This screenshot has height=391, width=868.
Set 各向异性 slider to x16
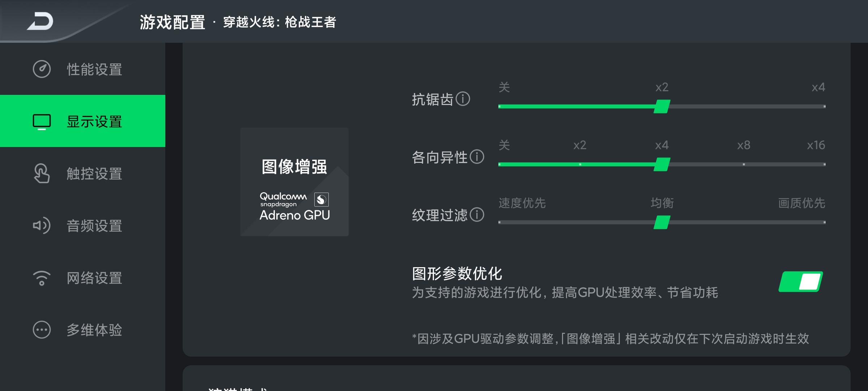(824, 164)
